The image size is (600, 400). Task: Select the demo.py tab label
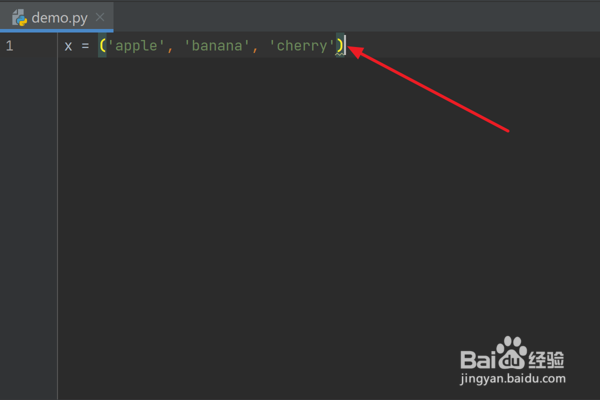click(x=60, y=18)
